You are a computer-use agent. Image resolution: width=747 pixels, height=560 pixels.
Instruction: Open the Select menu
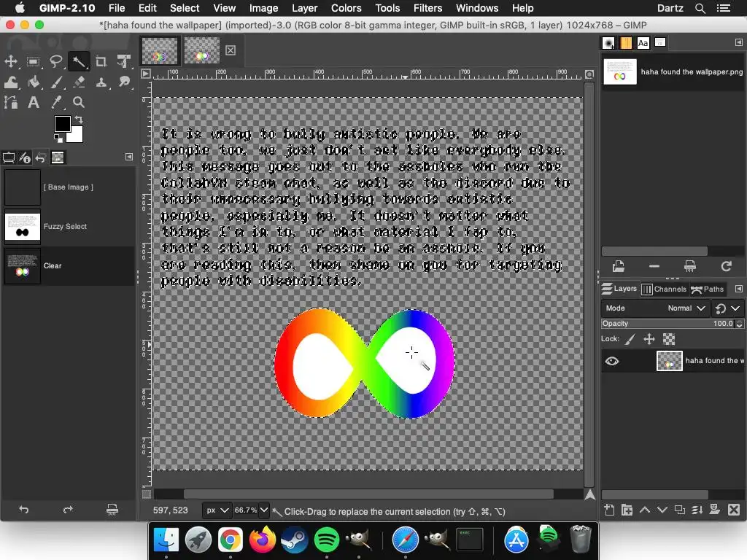185,8
